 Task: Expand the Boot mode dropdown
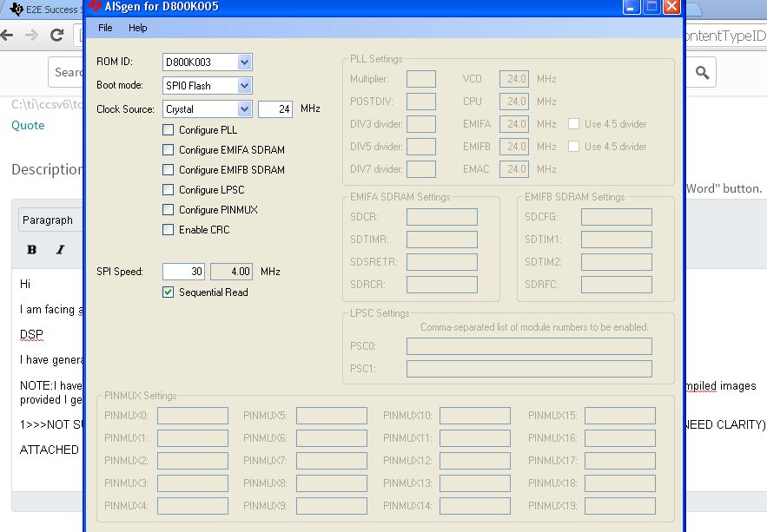pos(245,86)
